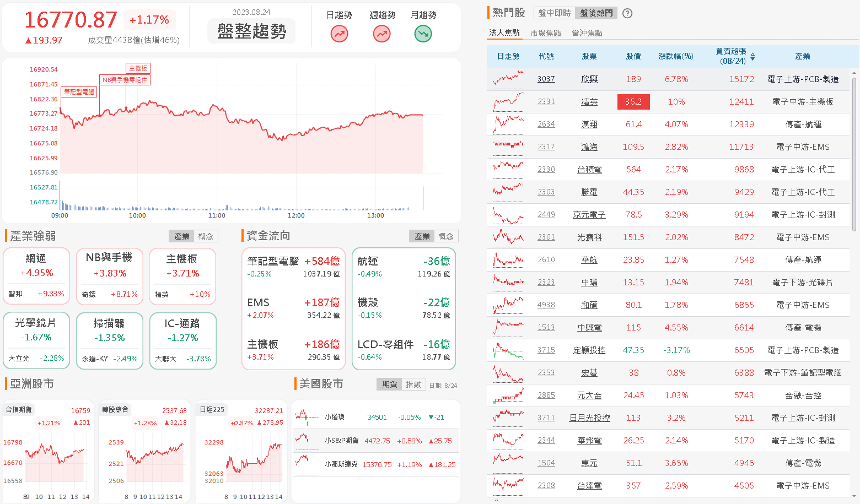
Task: Open stock link 京元電子
Action: [589, 215]
